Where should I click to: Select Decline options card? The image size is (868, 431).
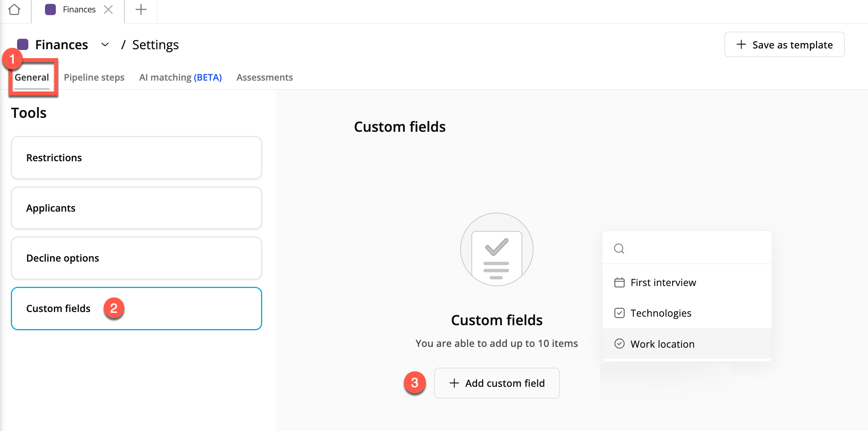[x=137, y=258]
